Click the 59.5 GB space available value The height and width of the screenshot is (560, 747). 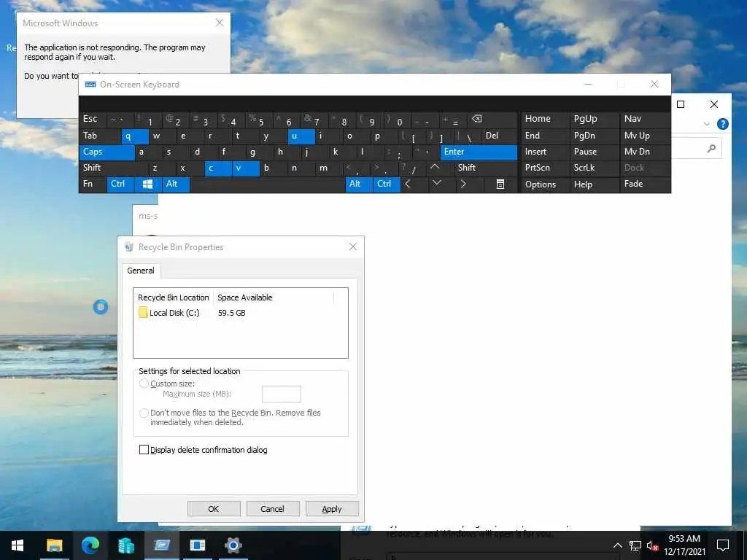[x=231, y=313]
